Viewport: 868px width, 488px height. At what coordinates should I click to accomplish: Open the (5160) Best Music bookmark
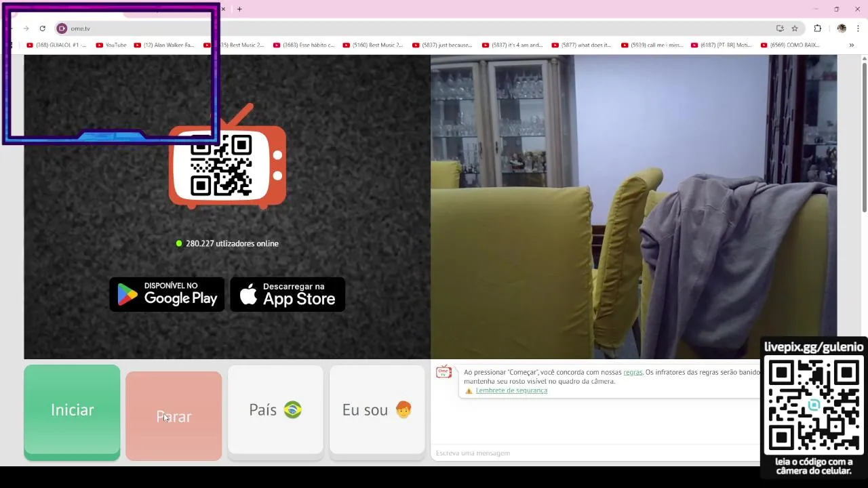(374, 45)
